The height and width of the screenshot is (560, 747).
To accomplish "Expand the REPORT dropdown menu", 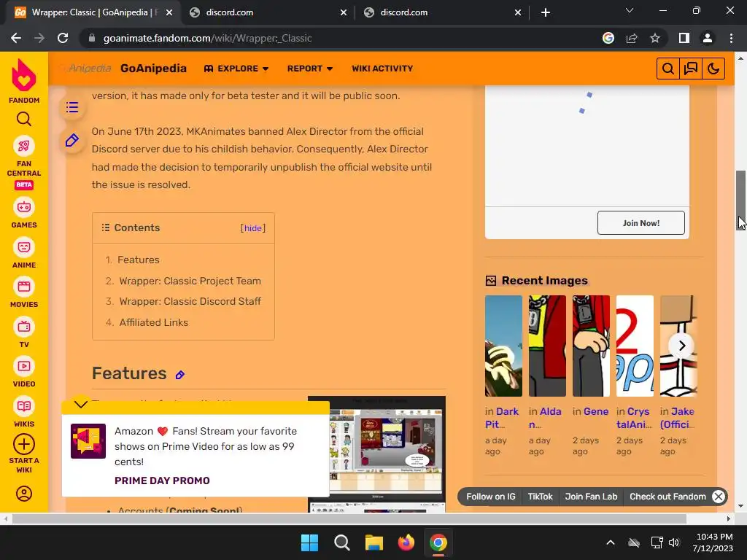I will (x=309, y=69).
